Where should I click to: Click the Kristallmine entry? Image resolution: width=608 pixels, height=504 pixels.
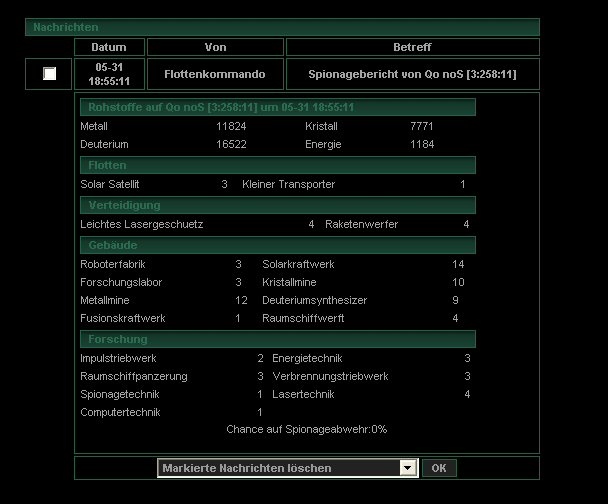coord(289,282)
